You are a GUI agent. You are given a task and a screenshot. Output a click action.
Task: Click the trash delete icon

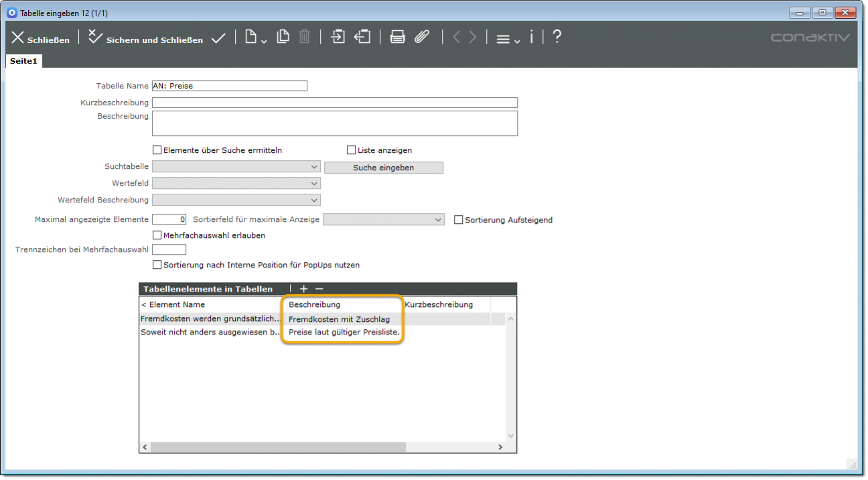coord(305,38)
